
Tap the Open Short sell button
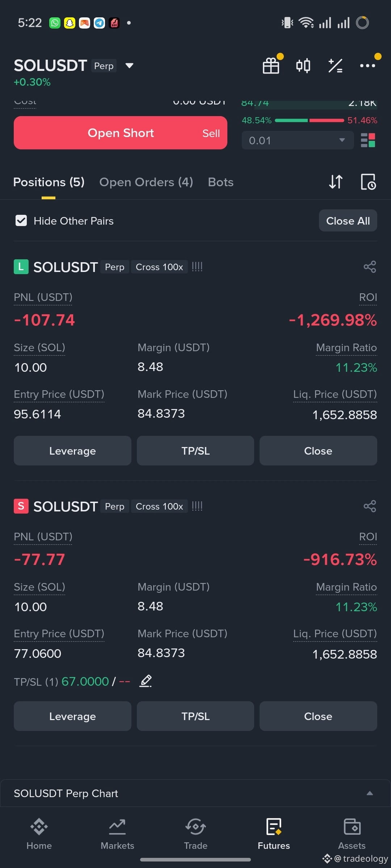[121, 133]
